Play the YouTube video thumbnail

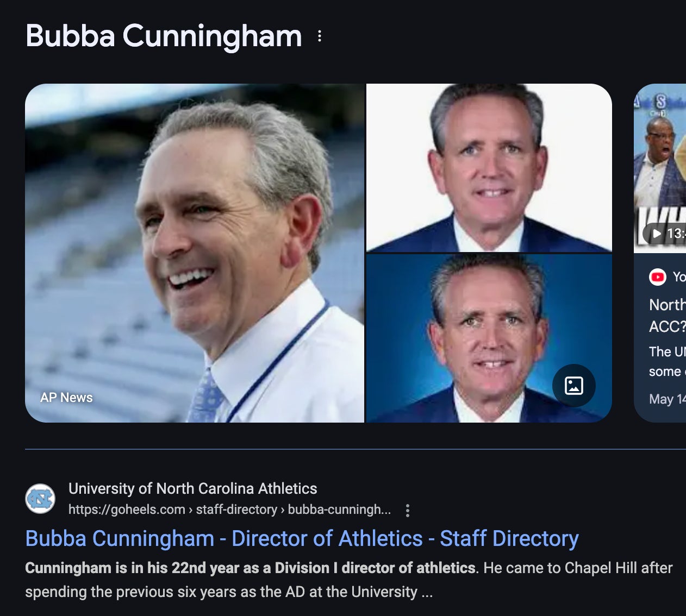tap(660, 168)
